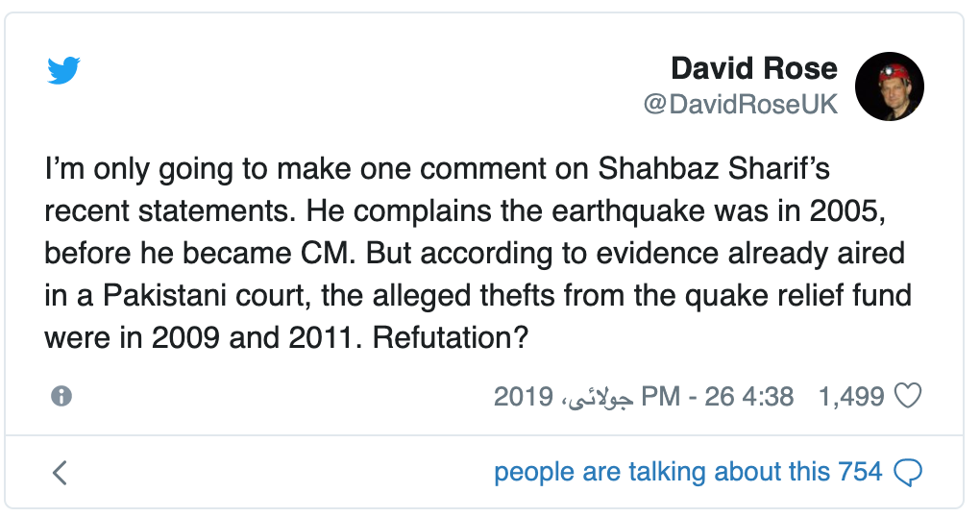Click the left chevron arrow
Viewport: 980px width, 517px height.
[x=60, y=473]
